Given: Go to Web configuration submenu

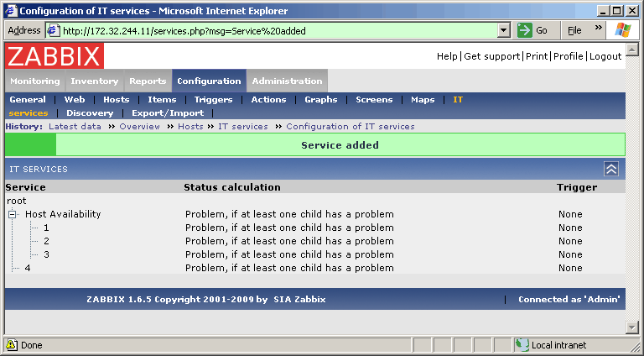Looking at the screenshot, I should click(75, 99).
